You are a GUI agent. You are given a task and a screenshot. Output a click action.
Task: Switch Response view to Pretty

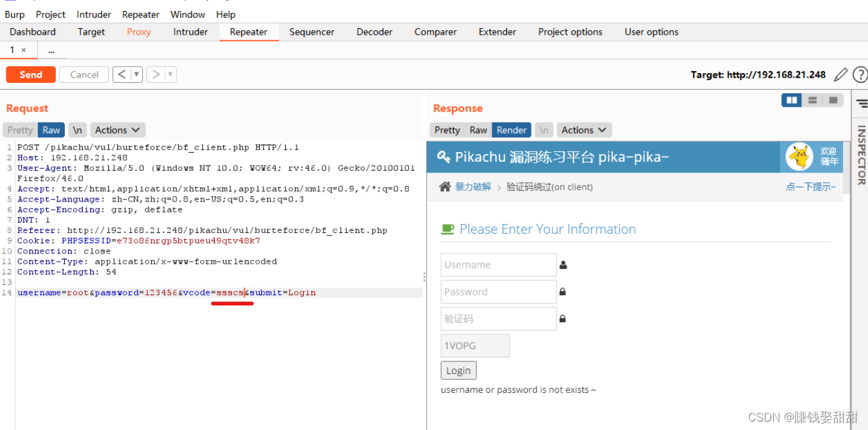[x=447, y=130]
